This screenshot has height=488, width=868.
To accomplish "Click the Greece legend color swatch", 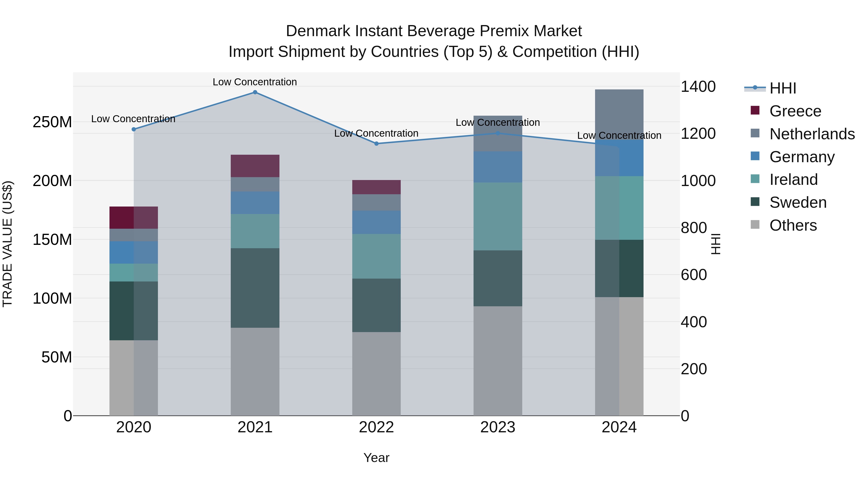I will (755, 110).
